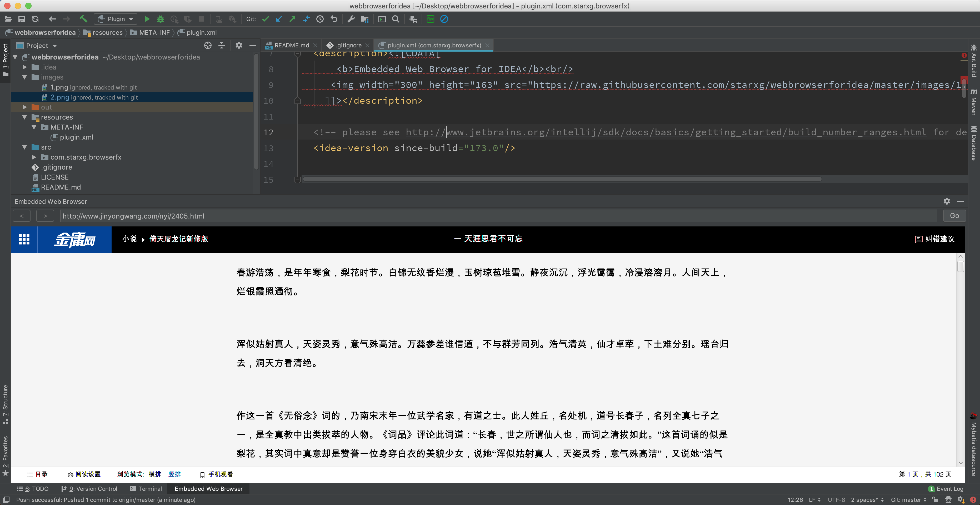Screen dimensions: 980x505
Task: Click the 纠错建议 link on webpage
Action: click(934, 239)
